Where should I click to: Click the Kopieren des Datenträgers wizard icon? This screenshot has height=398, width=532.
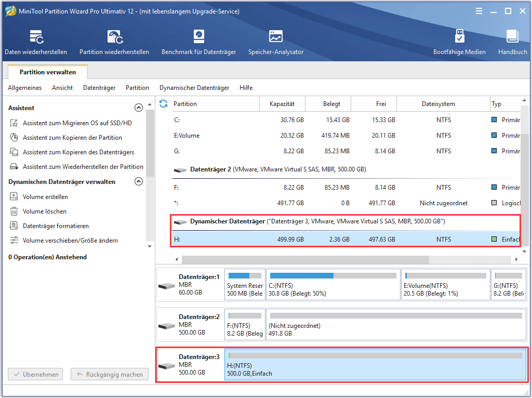click(14, 152)
